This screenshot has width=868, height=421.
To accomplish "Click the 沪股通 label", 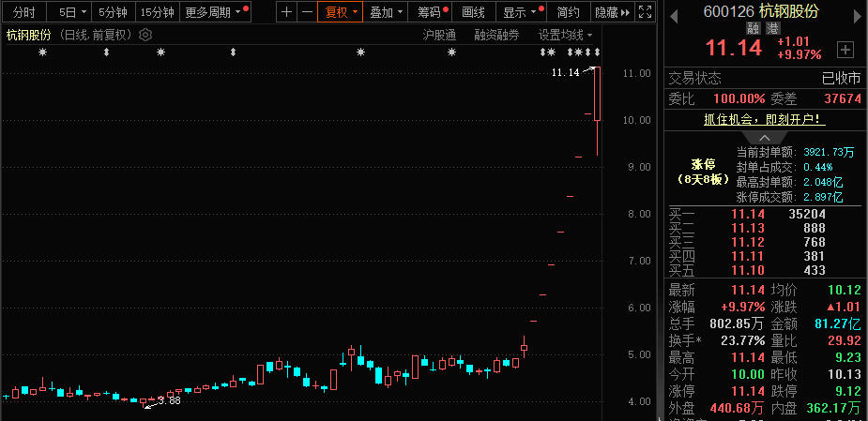I will click(x=438, y=35).
